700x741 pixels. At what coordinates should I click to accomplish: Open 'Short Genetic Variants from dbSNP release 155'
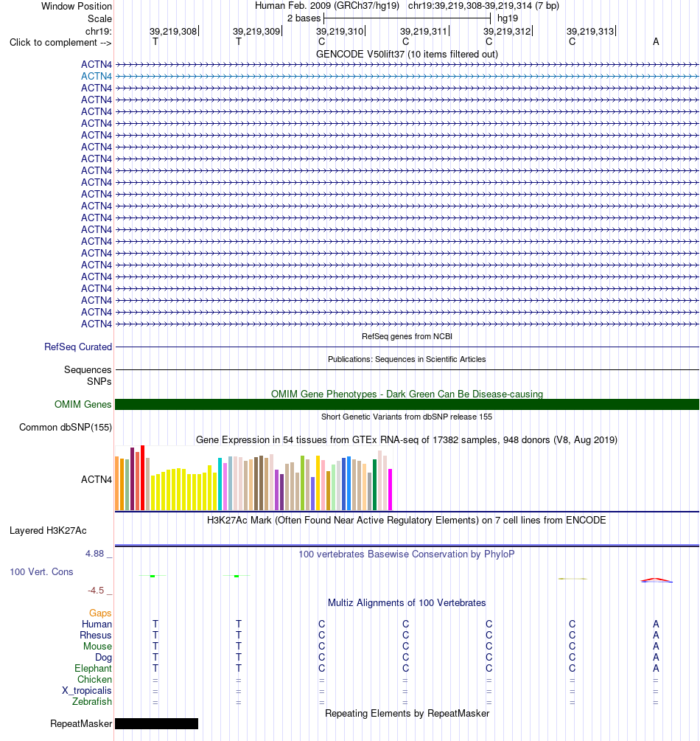(407, 417)
